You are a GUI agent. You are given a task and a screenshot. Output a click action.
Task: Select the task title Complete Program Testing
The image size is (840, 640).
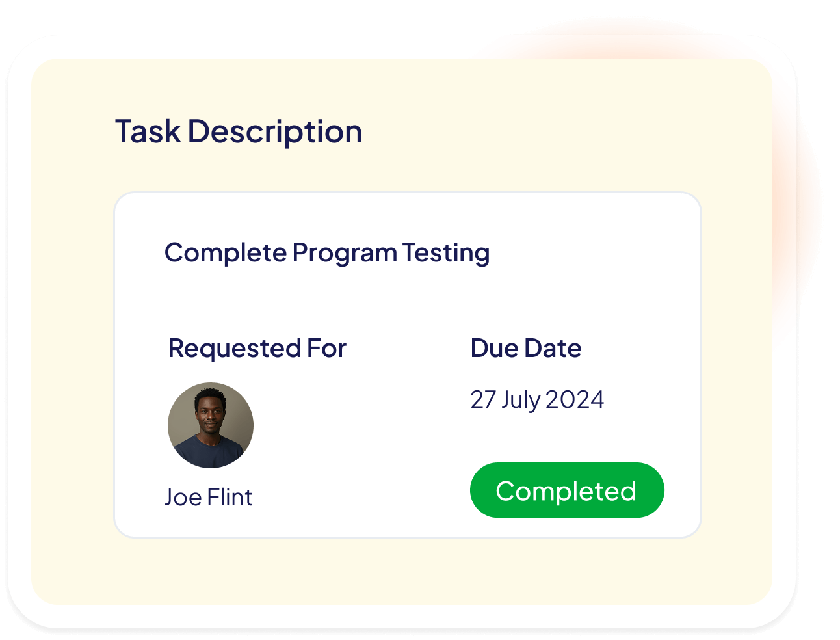(x=328, y=253)
